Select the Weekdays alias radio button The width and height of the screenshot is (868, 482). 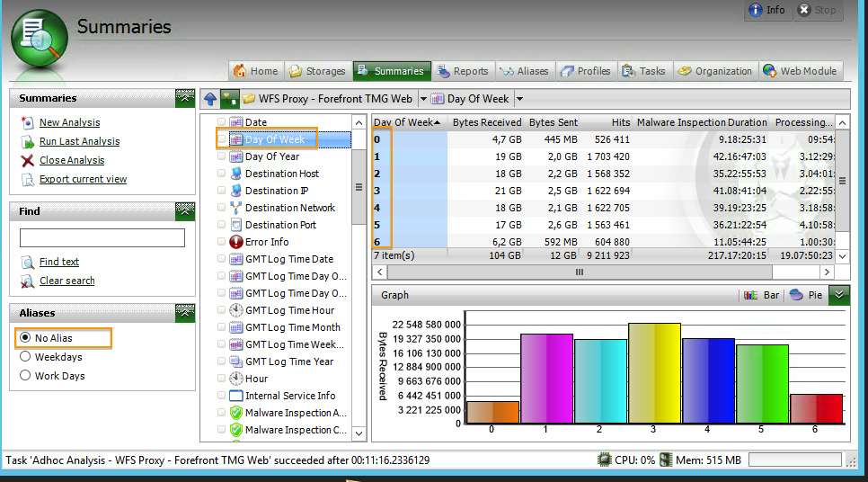[x=25, y=357]
